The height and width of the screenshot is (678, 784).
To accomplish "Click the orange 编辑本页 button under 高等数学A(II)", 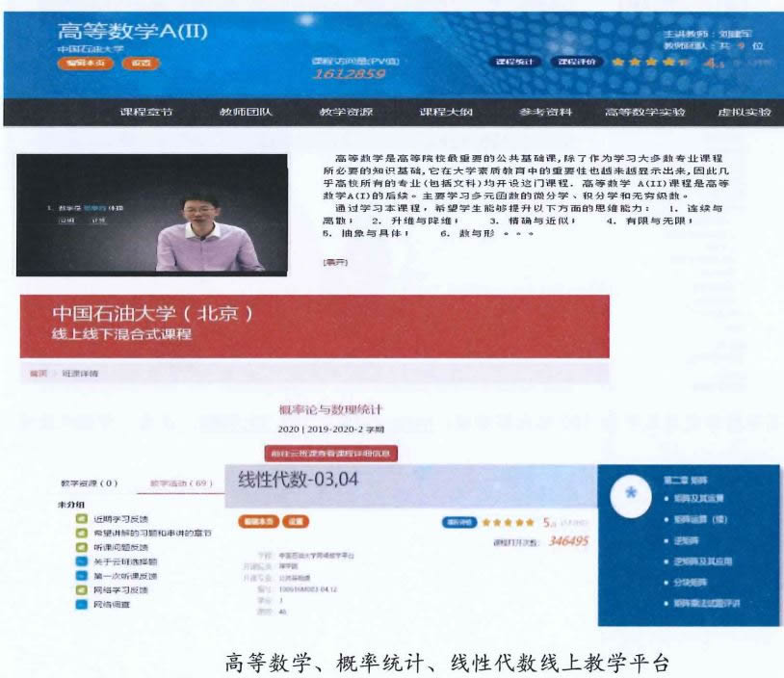I will pos(90,64).
